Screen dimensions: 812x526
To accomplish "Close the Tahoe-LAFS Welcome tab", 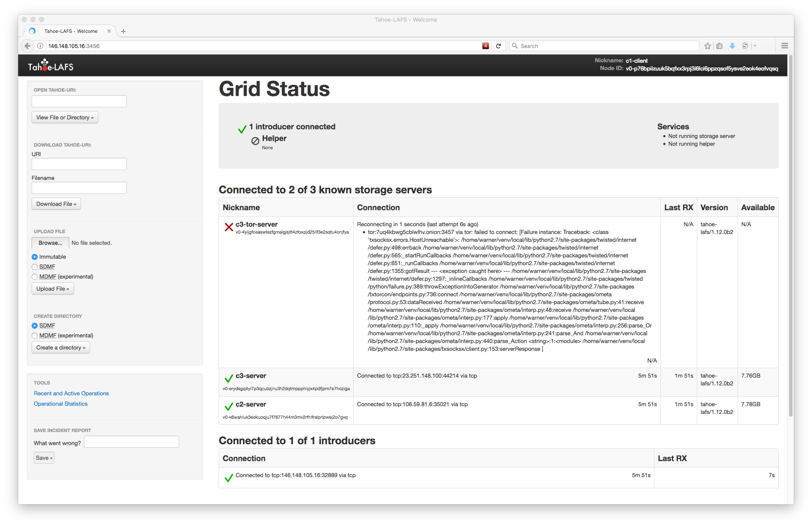I will (x=109, y=31).
